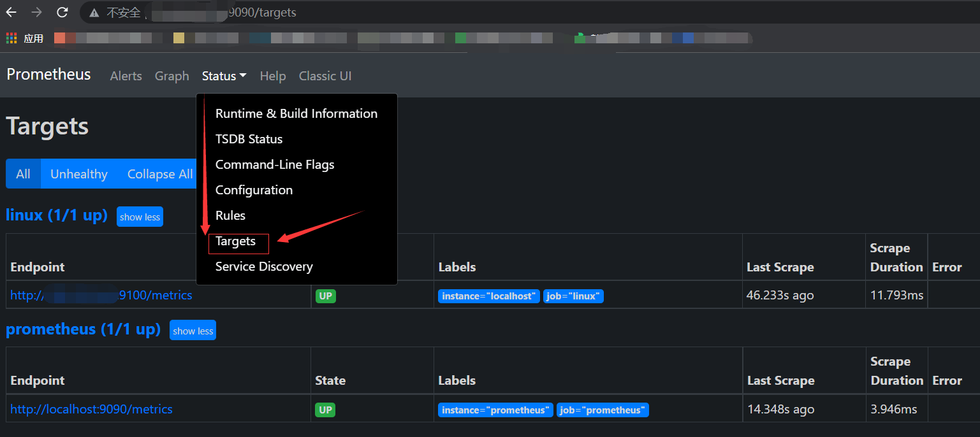Open the Help nav link
Viewport: 980px width, 437px height.
point(273,76)
